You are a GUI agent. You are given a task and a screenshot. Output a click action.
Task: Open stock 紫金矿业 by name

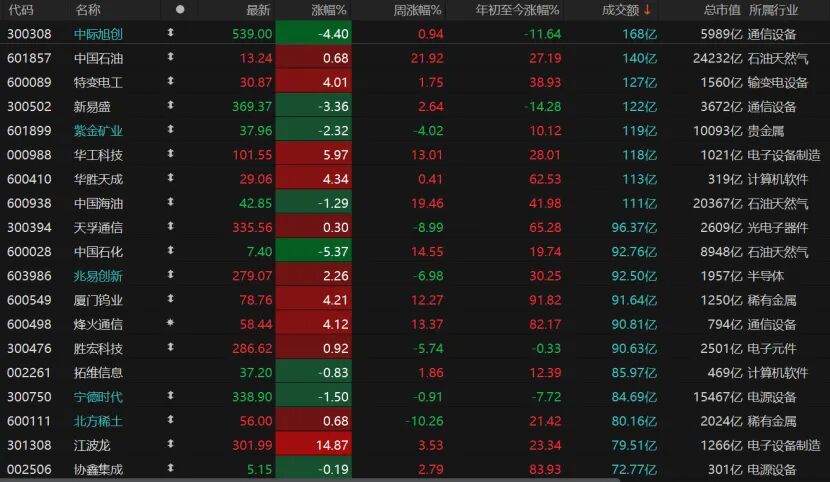coord(98,131)
